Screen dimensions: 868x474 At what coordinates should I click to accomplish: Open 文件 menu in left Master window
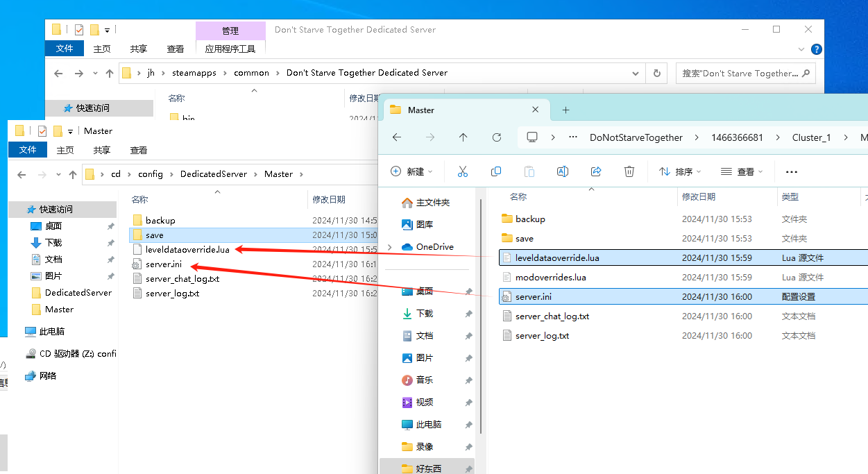pos(28,150)
